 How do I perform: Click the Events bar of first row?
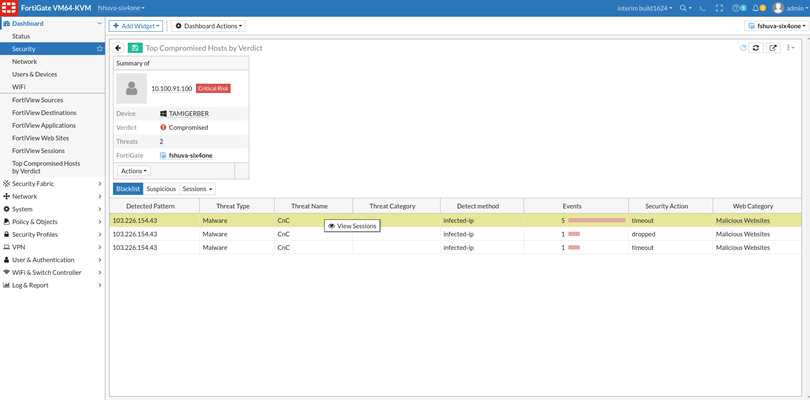click(596, 220)
